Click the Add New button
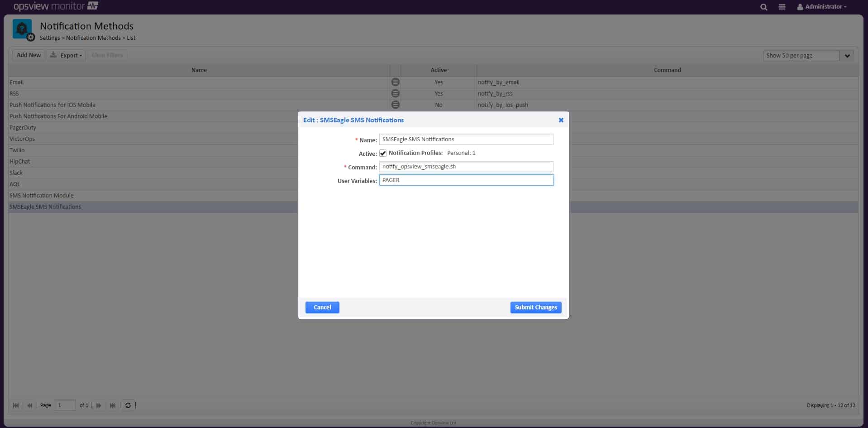Screen dimensions: 868x428 pos(29,55)
